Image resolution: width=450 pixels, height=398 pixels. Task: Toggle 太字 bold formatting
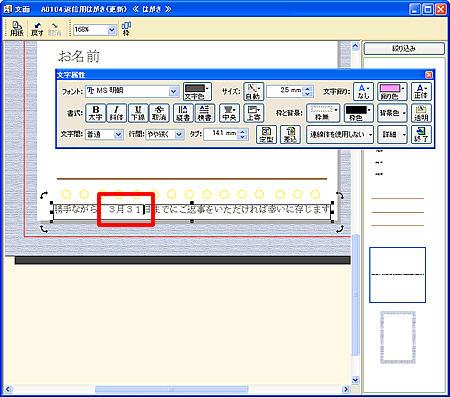pos(96,113)
